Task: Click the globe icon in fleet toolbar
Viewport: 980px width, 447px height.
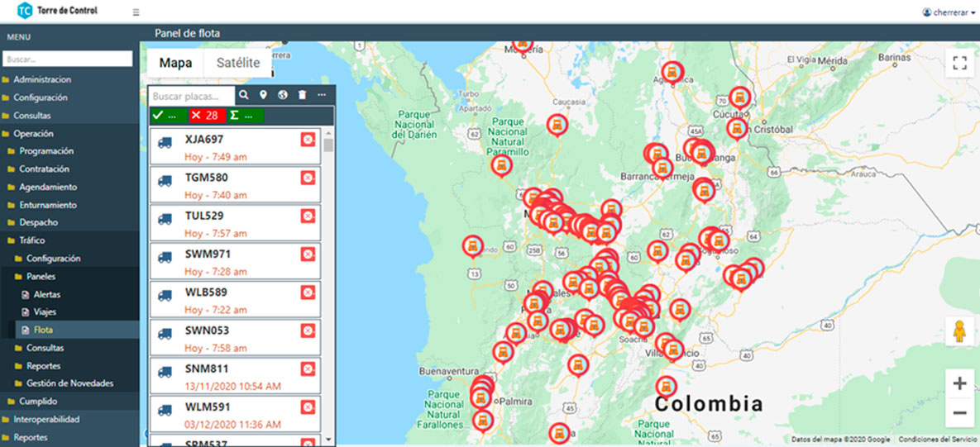Action: [283, 96]
